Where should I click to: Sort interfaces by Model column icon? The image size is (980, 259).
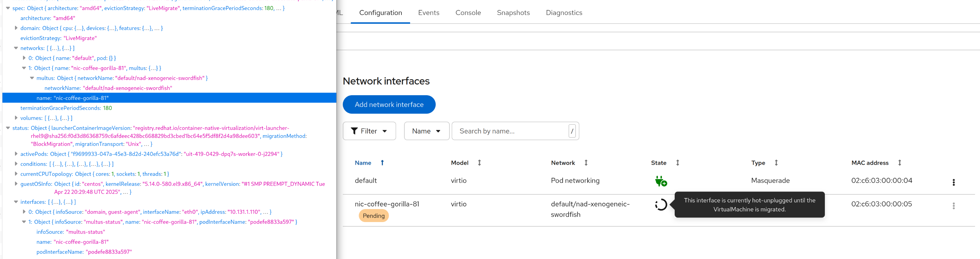tap(479, 163)
